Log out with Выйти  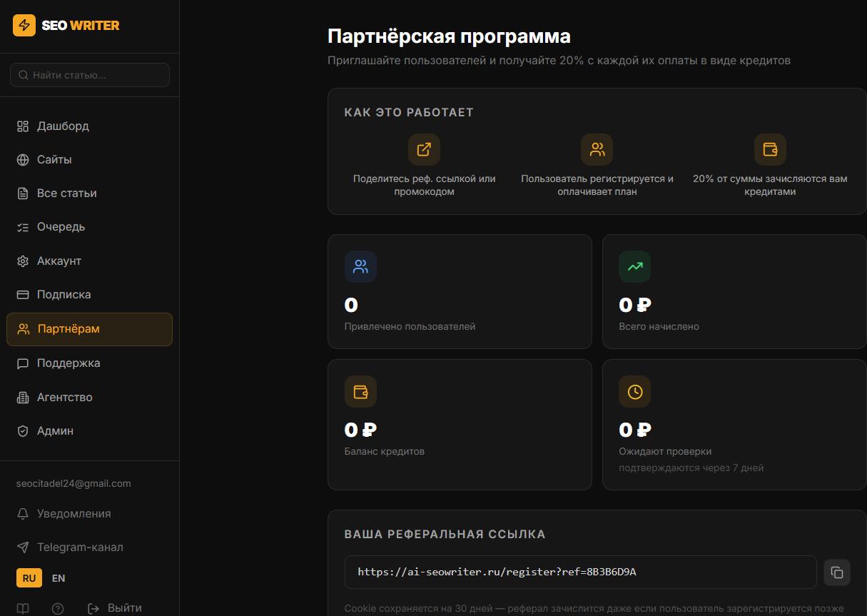(x=114, y=608)
